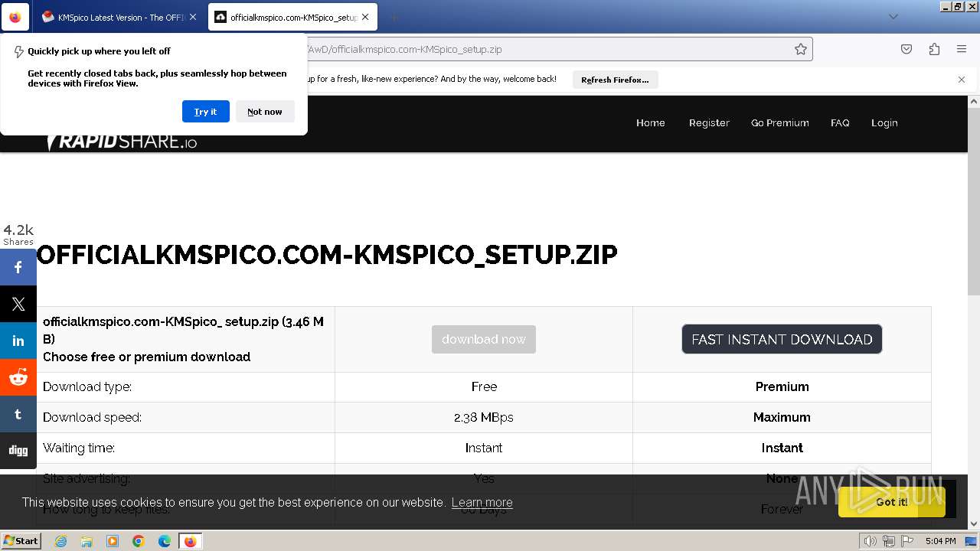Click the 5:04 PM system clock
This screenshot has width=980, height=551.
pyautogui.click(x=940, y=541)
